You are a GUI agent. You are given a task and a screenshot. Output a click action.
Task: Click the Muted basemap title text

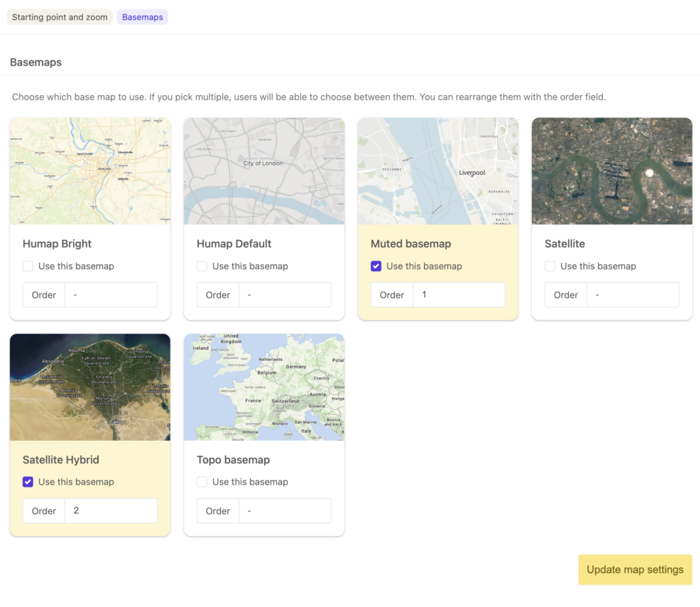pyautogui.click(x=411, y=244)
